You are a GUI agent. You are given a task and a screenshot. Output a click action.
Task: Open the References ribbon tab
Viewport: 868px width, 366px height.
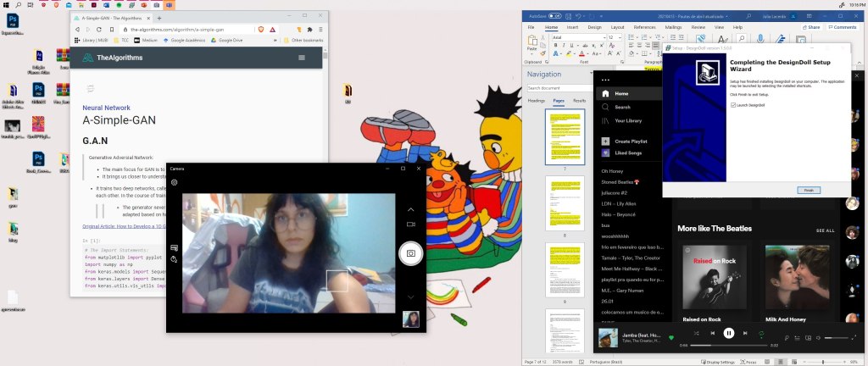(x=644, y=27)
